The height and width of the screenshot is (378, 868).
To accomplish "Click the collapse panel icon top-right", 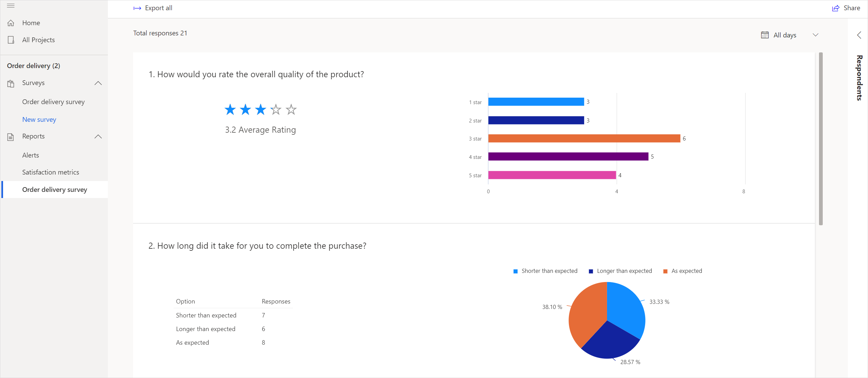I will coord(857,34).
